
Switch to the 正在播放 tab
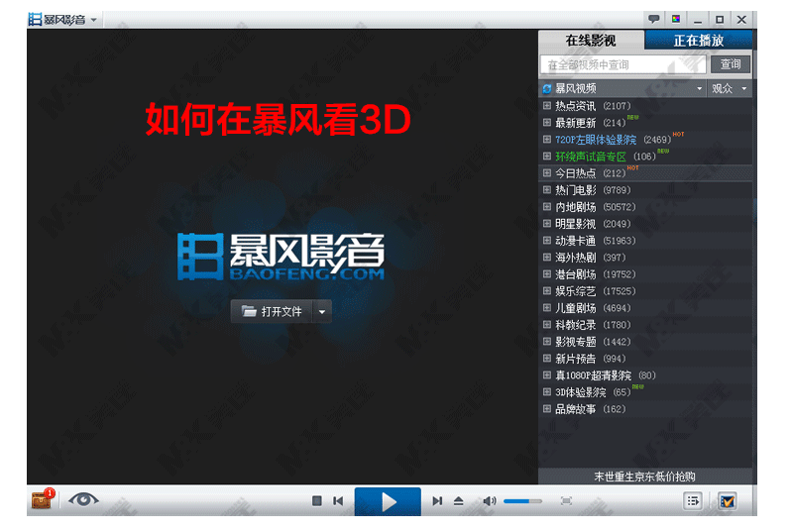(x=699, y=41)
